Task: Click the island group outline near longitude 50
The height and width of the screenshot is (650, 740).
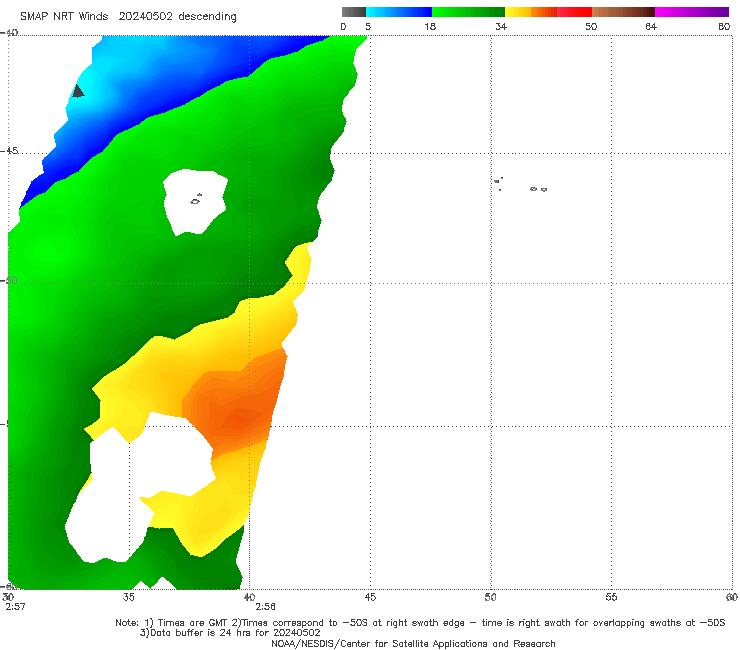Action: (x=498, y=183)
